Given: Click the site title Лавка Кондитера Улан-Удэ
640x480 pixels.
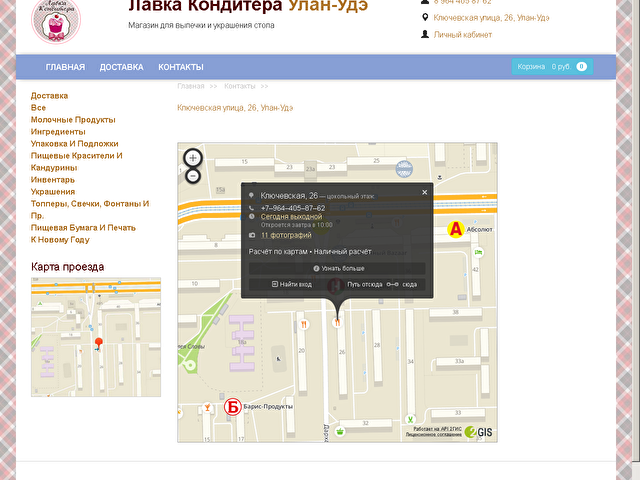Looking at the screenshot, I should coord(248,6).
